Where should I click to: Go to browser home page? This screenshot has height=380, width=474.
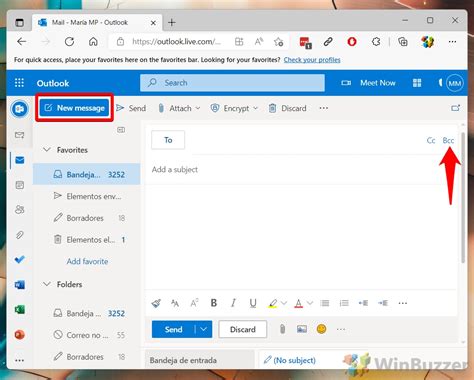pos(93,42)
